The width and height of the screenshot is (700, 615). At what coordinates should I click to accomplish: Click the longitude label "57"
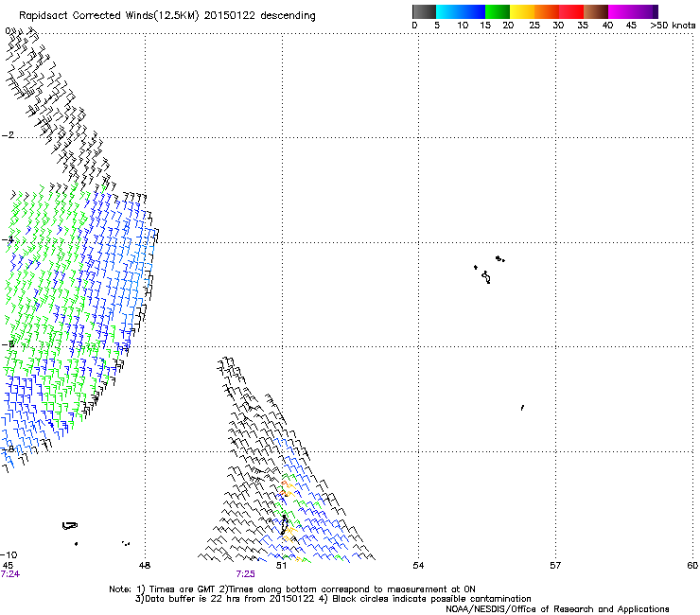click(555, 566)
